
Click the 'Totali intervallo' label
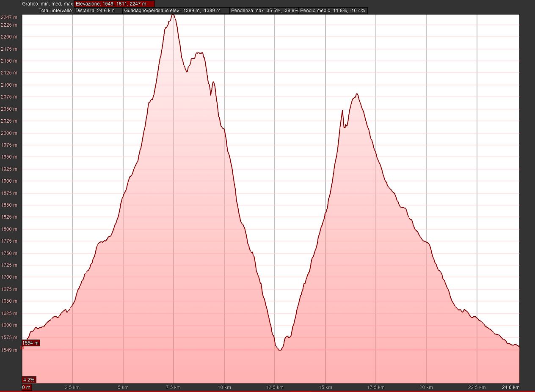(x=55, y=11)
